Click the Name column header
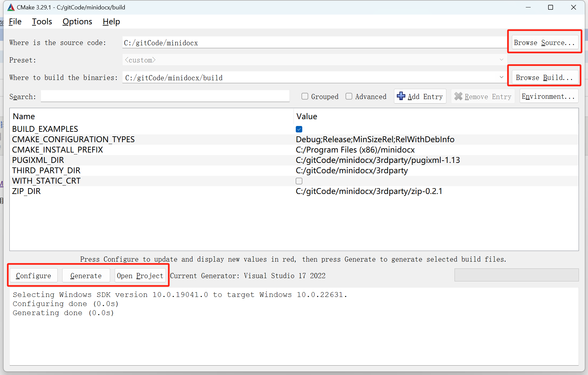588x375 pixels. tap(24, 116)
